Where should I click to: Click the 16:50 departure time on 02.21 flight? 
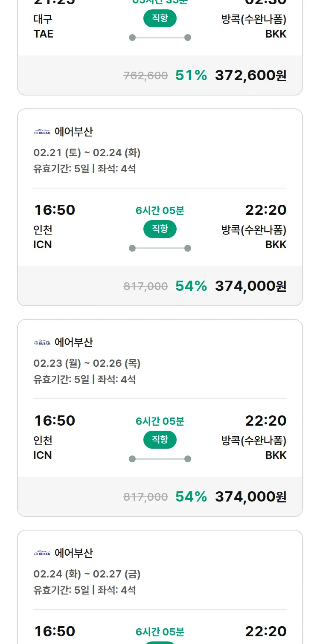[x=55, y=210]
